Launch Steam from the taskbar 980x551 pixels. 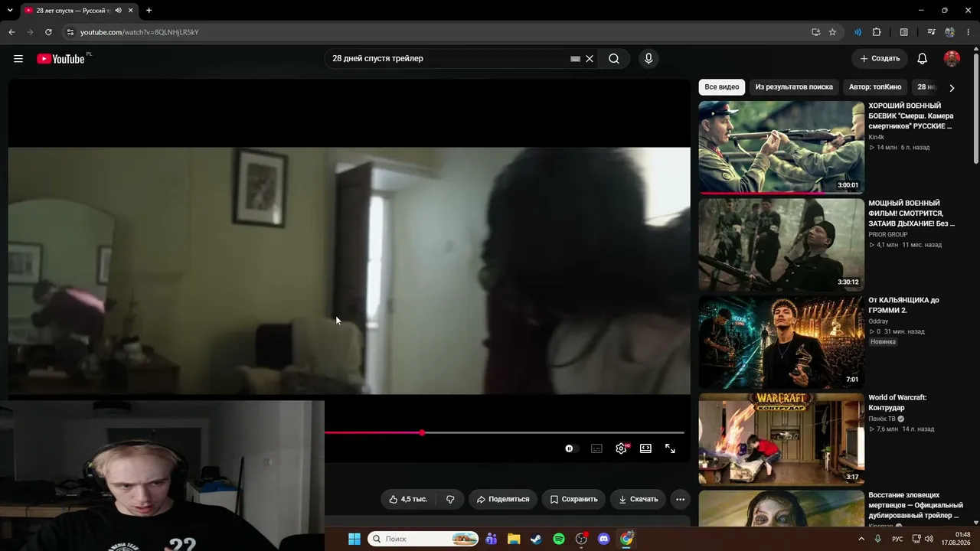click(536, 539)
